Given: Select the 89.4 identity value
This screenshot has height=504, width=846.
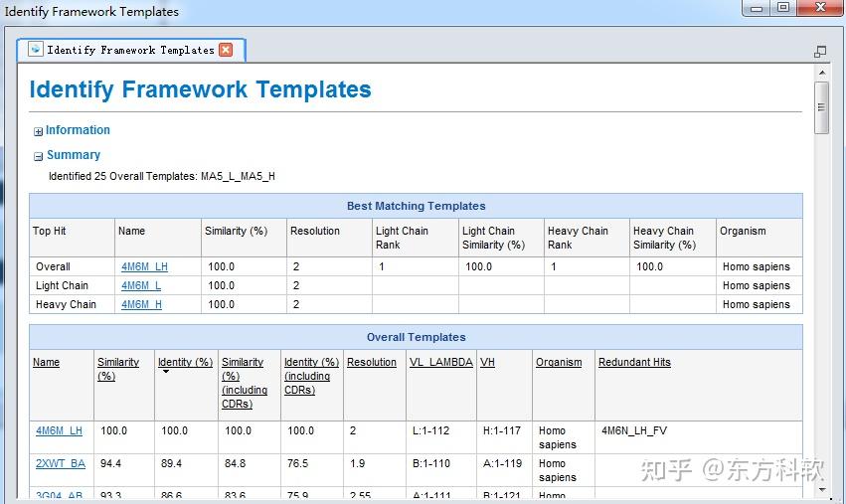Looking at the screenshot, I should tap(171, 463).
